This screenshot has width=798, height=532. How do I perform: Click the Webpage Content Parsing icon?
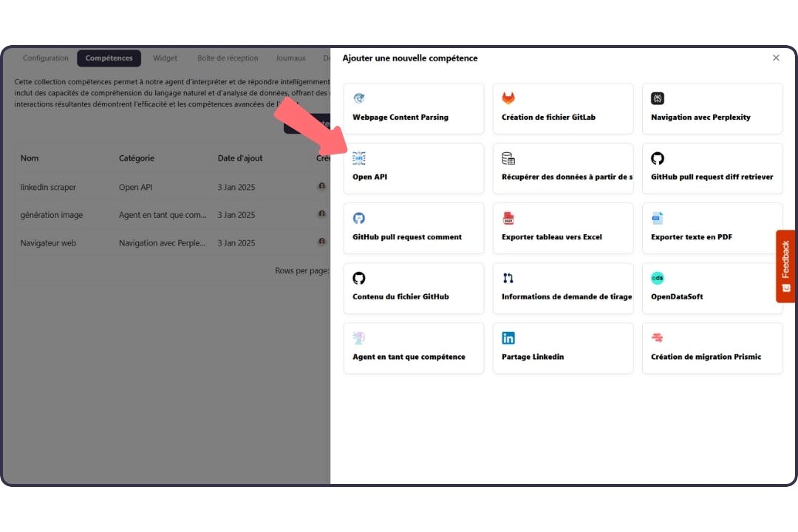[x=359, y=98]
